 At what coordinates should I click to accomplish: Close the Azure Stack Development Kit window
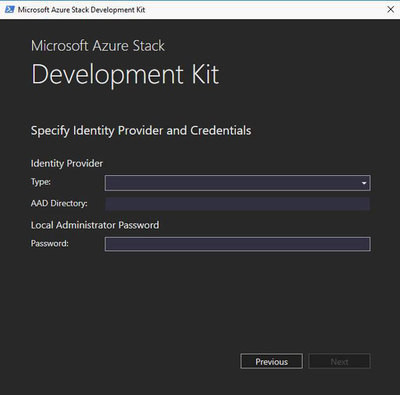[390, 9]
